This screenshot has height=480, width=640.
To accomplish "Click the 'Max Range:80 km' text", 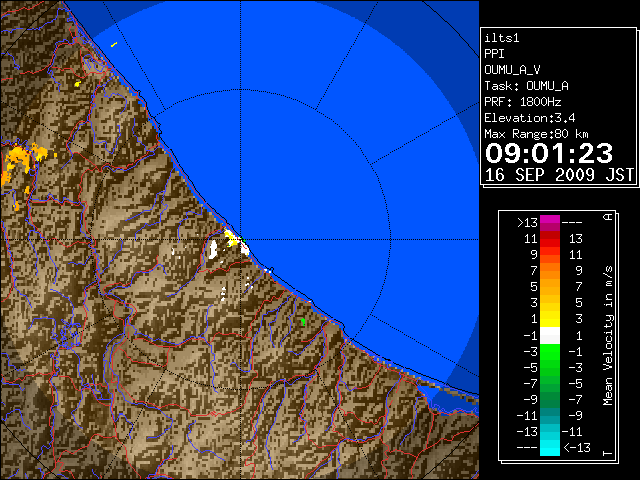I will [537, 134].
